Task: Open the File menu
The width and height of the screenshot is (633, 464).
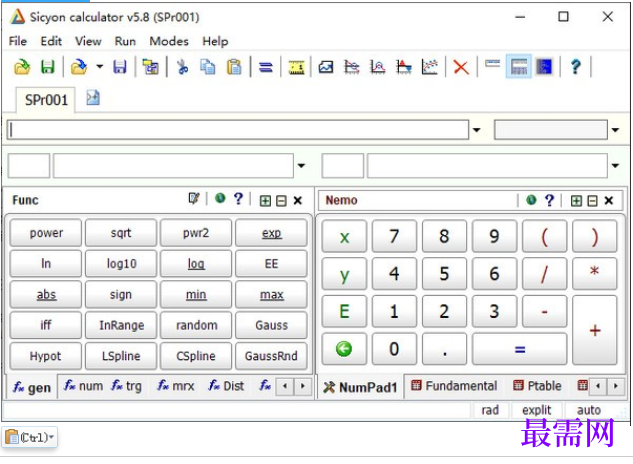Action: (18, 41)
